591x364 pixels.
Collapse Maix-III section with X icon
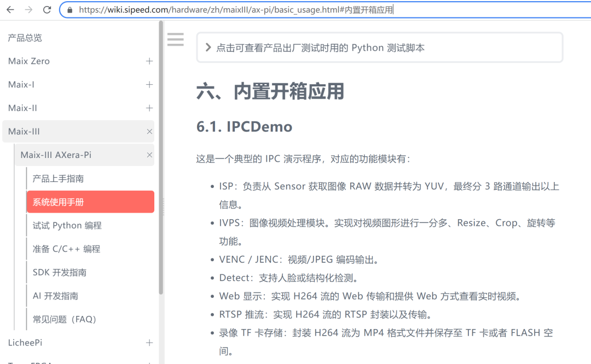tap(149, 131)
